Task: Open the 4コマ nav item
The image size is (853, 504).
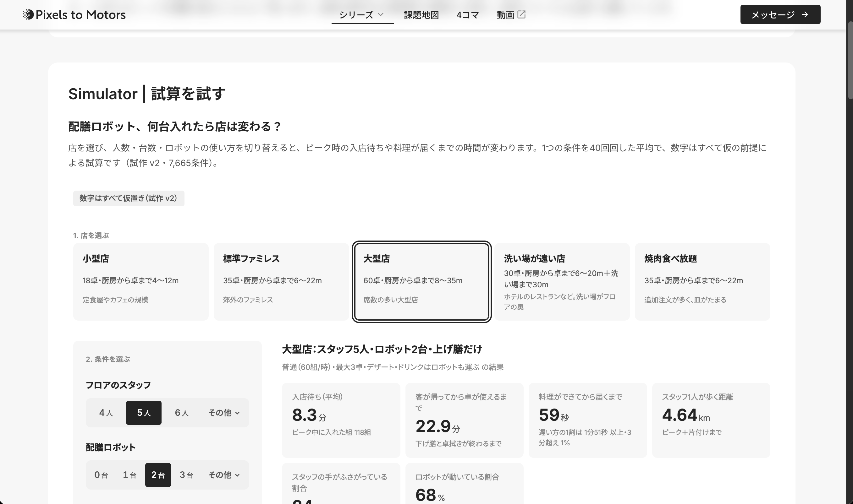Action: pos(468,15)
